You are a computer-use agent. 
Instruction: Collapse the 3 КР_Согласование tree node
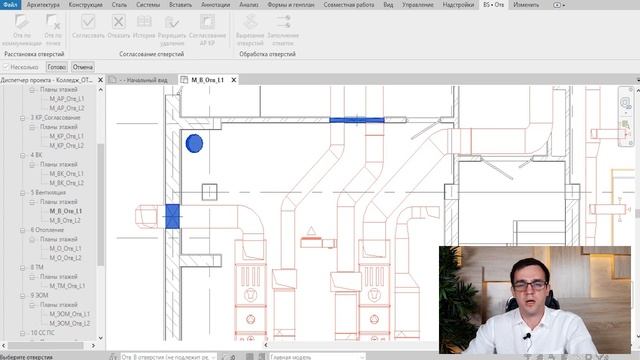(x=23, y=118)
